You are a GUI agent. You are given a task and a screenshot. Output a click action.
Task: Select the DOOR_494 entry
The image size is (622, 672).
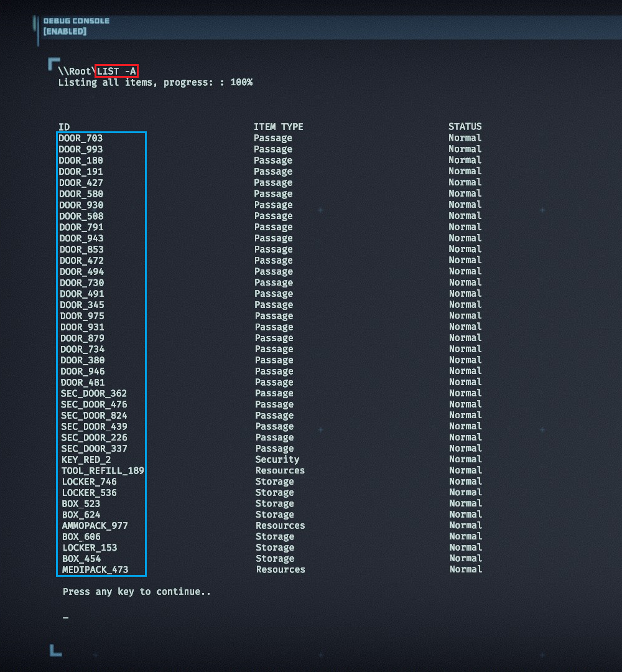tap(82, 272)
